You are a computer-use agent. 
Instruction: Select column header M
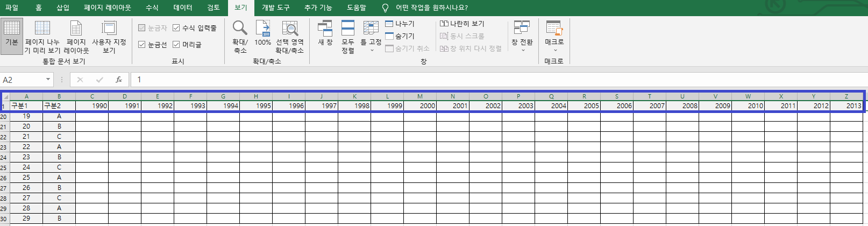pos(420,97)
